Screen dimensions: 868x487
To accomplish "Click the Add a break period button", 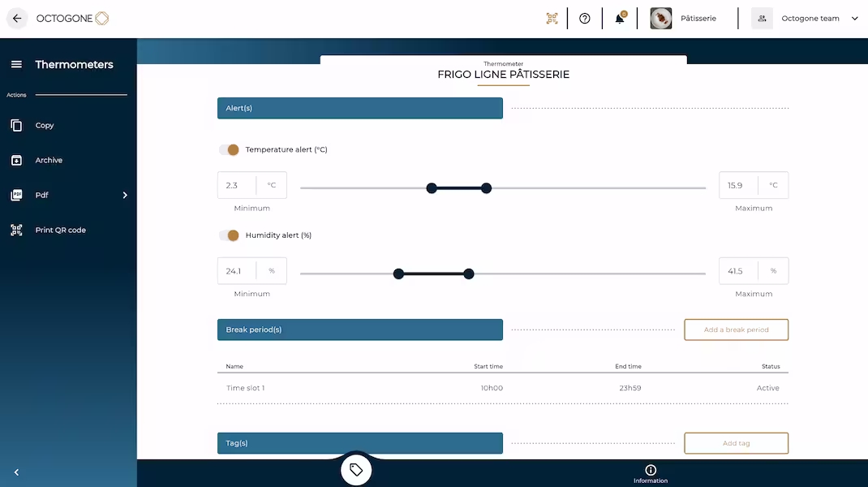I will click(x=736, y=330).
